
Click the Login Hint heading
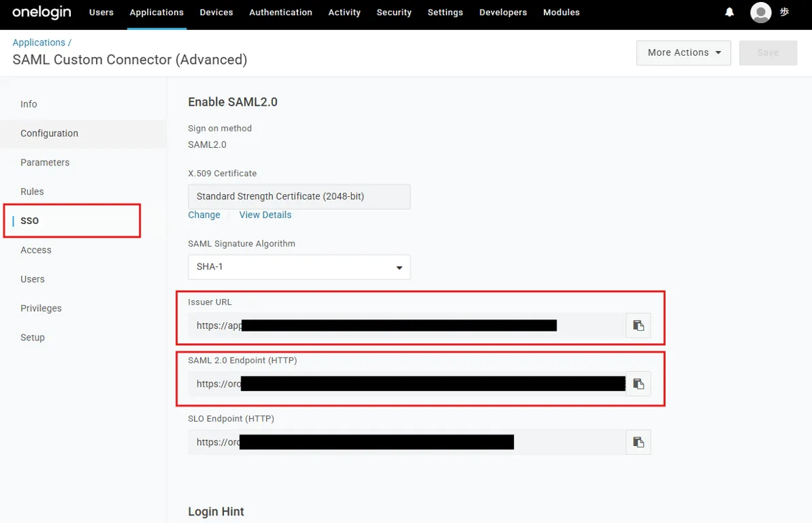(x=216, y=511)
